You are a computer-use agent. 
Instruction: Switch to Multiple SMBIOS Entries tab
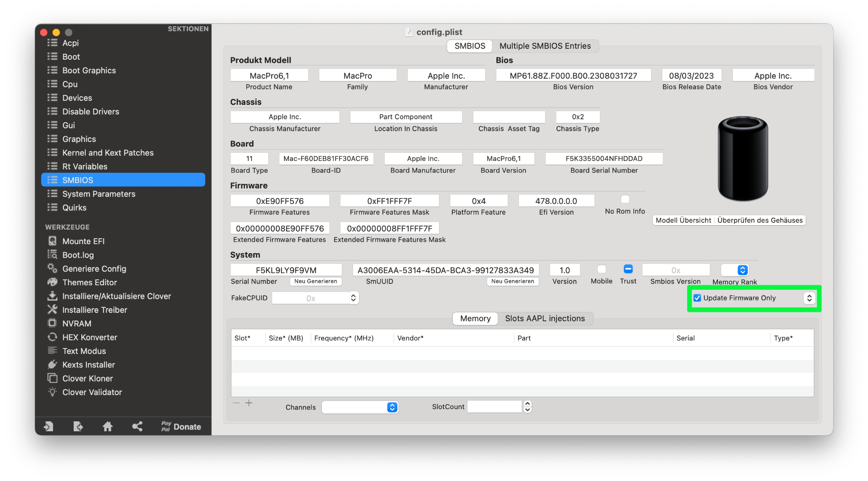tap(545, 46)
